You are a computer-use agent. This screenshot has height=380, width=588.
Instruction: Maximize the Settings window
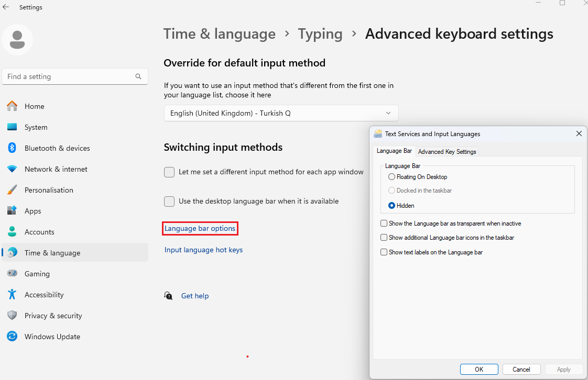coord(562,3)
